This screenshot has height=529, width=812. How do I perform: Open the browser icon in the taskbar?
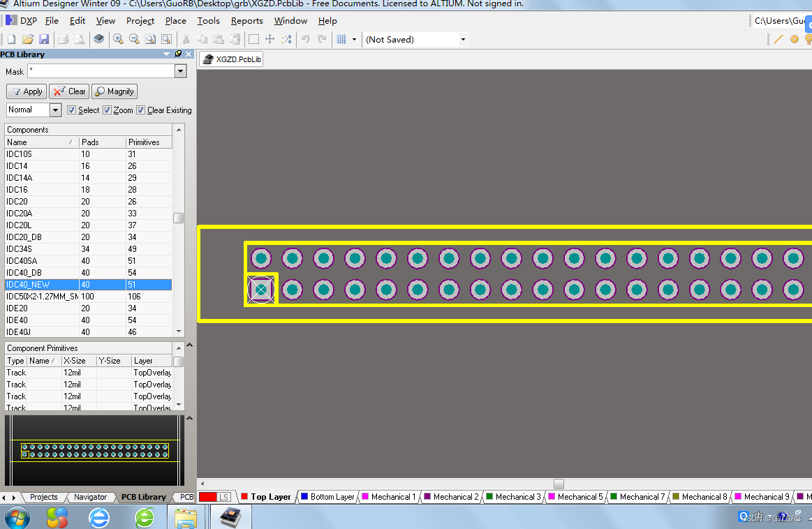pyautogui.click(x=99, y=517)
